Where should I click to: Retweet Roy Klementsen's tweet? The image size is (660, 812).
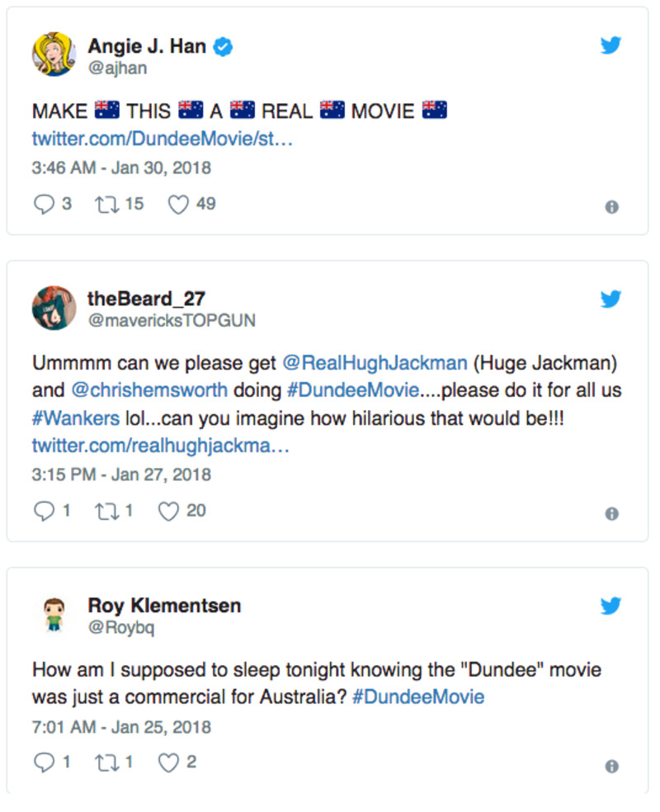(106, 762)
